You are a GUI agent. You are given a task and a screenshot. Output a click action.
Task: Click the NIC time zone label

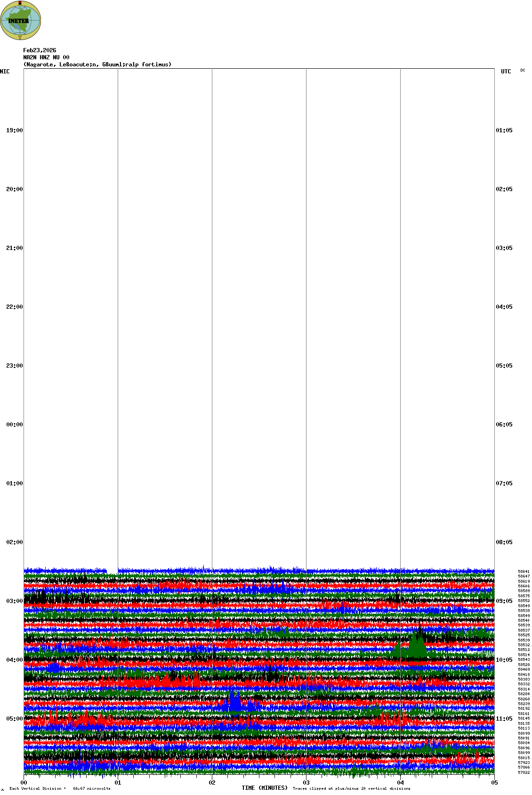pyautogui.click(x=5, y=72)
